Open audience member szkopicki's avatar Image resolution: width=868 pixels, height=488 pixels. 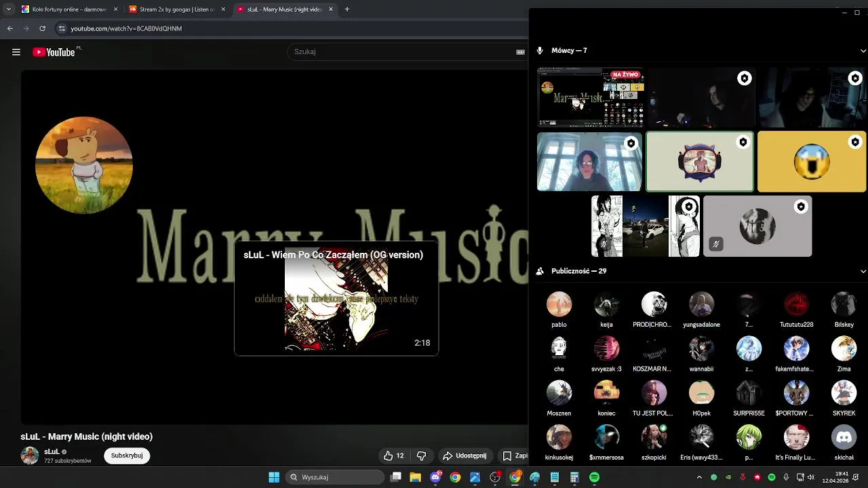654,437
